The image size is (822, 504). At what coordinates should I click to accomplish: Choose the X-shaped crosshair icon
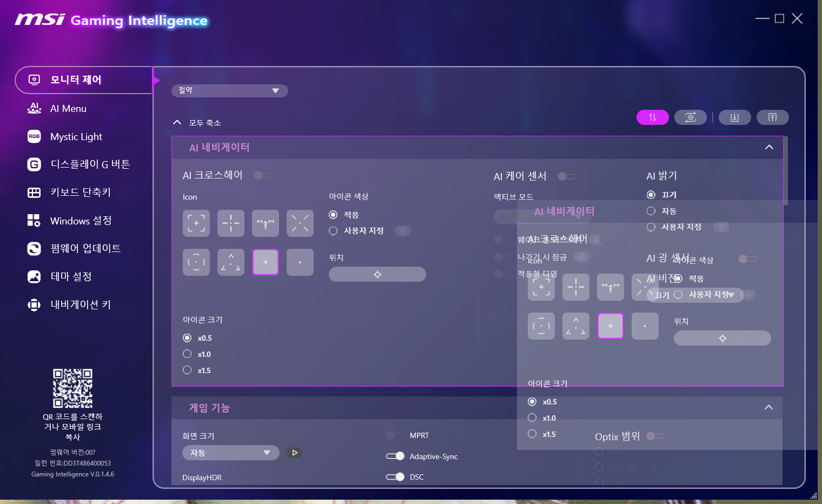pos(300,223)
